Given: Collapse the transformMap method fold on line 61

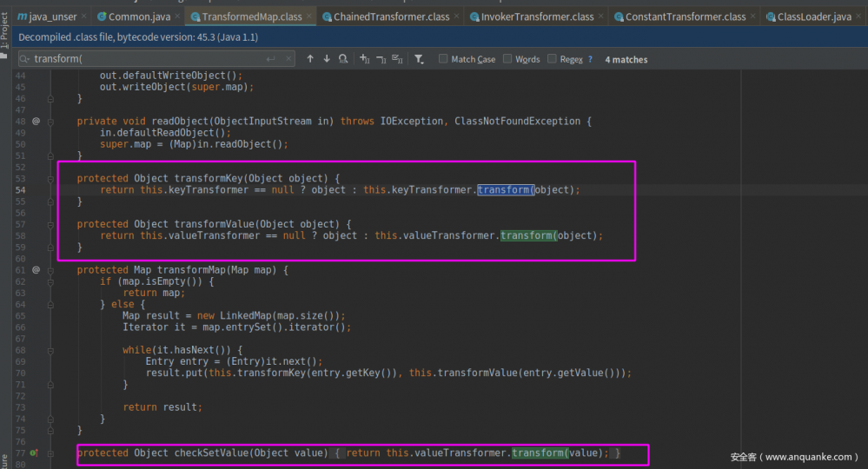Looking at the screenshot, I should click(x=50, y=270).
